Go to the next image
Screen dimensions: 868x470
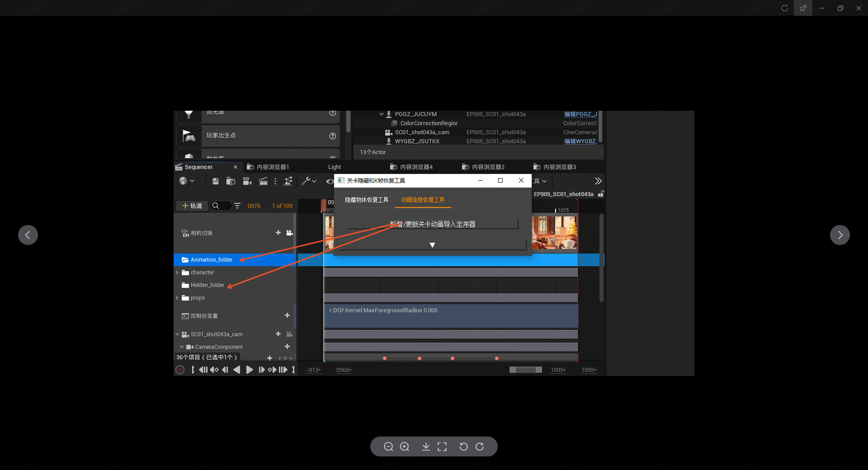[840, 235]
